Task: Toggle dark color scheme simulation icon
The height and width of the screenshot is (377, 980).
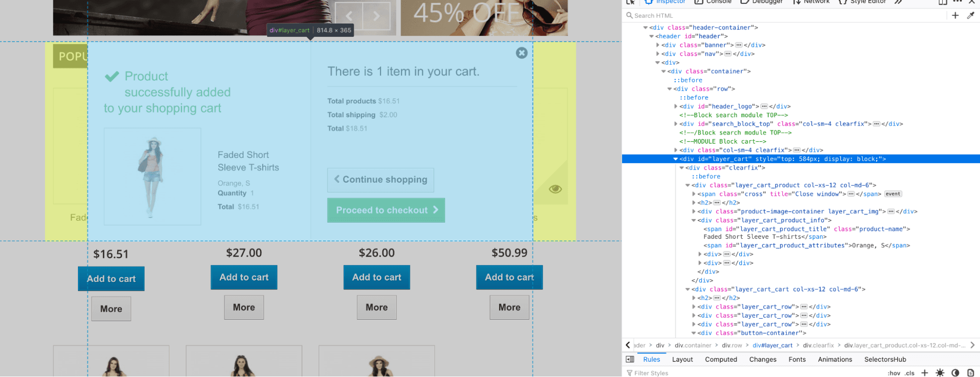Action: [955, 373]
